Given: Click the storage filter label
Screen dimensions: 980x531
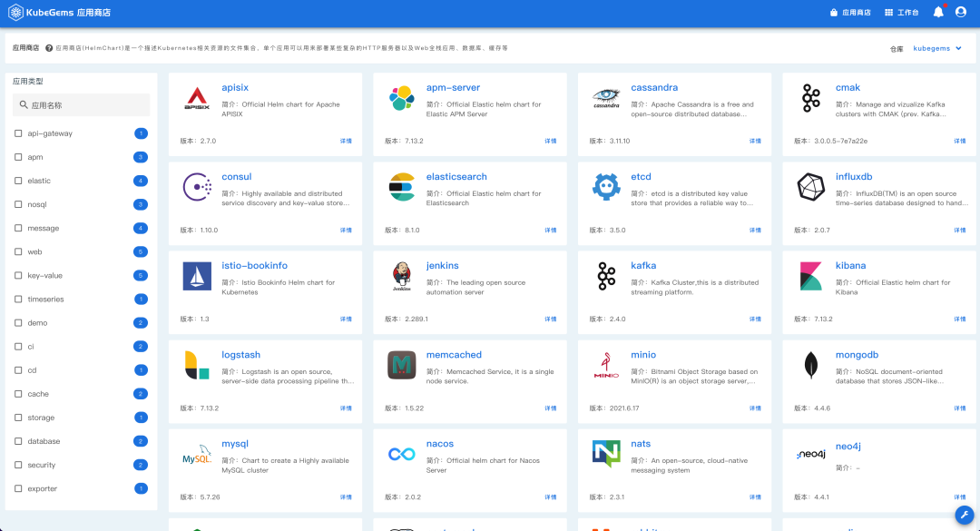Looking at the screenshot, I should [41, 418].
